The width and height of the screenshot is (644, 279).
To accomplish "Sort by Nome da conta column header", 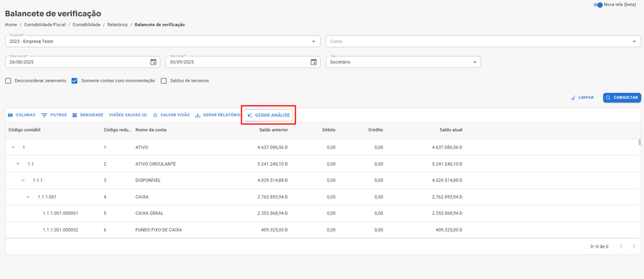I will (x=151, y=130).
